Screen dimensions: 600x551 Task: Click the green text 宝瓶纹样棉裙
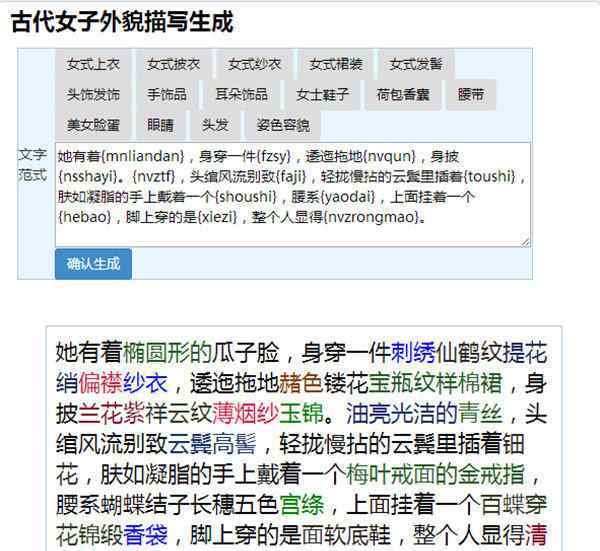(x=435, y=383)
